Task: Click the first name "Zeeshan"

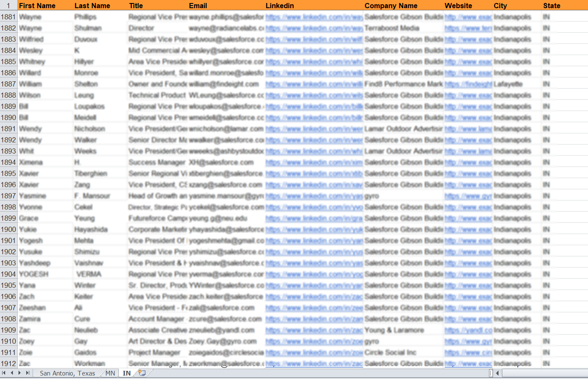Action: point(32,308)
